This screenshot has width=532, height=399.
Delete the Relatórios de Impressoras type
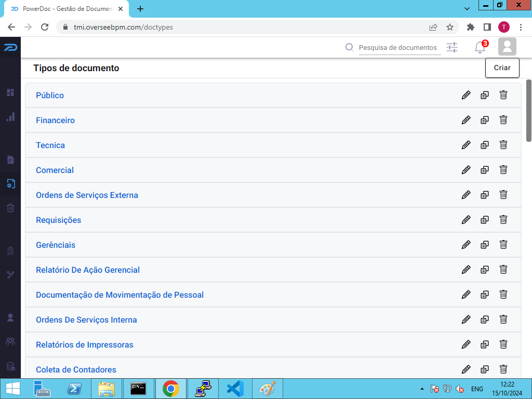coord(503,344)
